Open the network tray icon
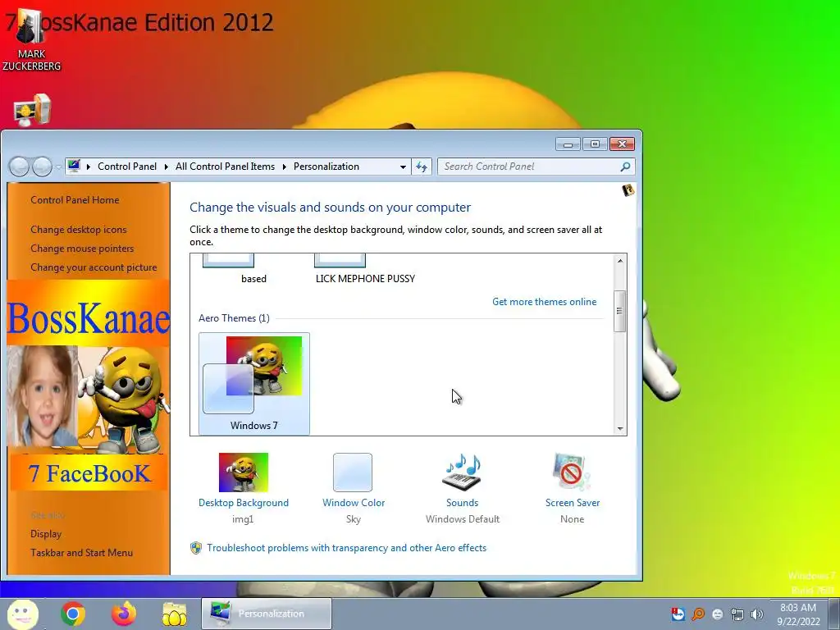The width and height of the screenshot is (840, 630). (x=737, y=614)
